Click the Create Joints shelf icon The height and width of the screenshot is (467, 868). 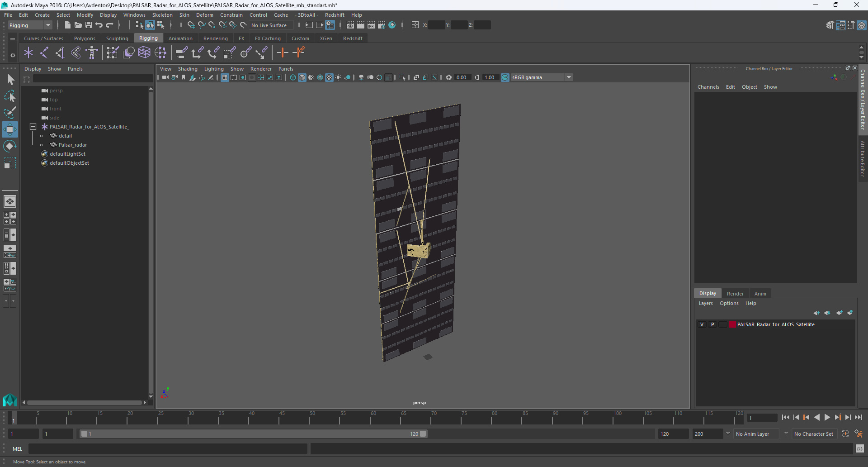(x=44, y=53)
